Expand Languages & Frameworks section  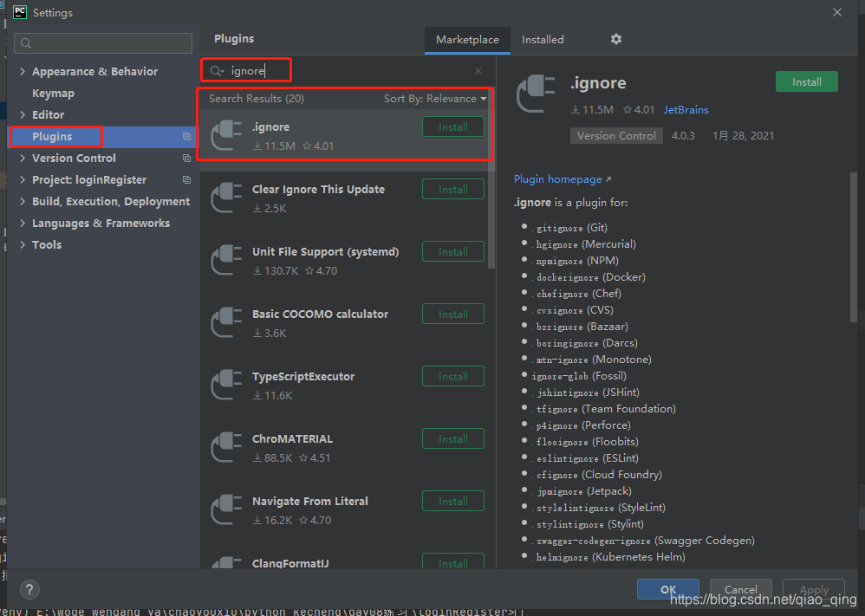point(23,223)
